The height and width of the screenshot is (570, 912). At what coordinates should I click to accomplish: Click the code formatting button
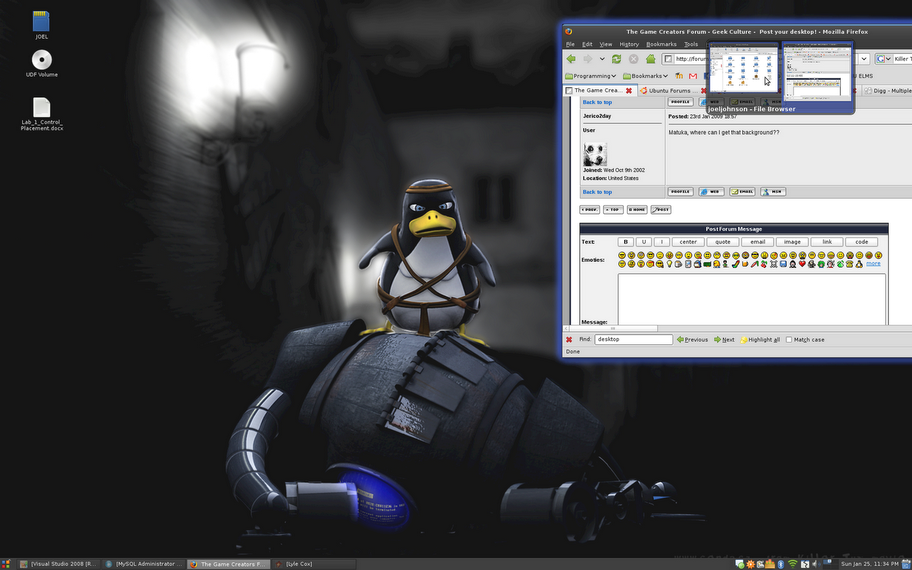coord(861,242)
